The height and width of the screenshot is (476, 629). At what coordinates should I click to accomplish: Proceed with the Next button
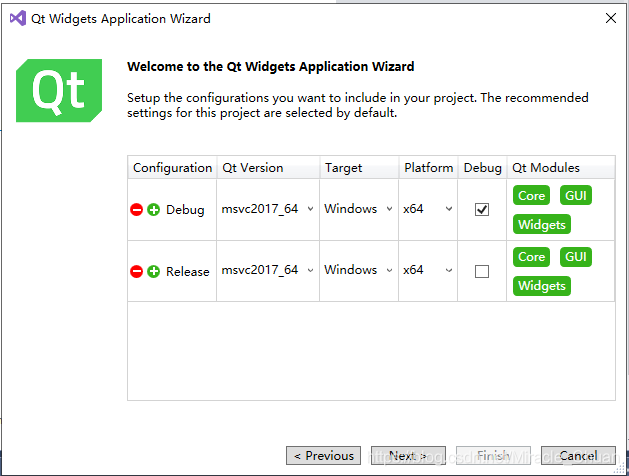tap(408, 456)
